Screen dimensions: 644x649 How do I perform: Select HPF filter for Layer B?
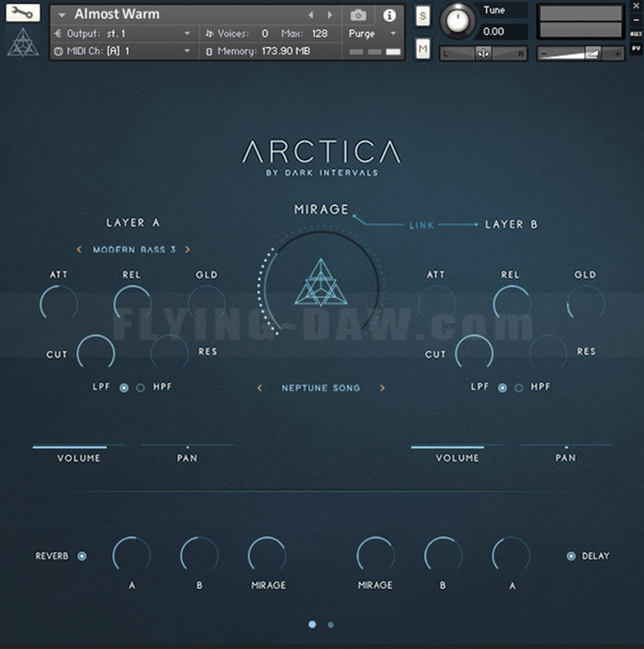[519, 388]
